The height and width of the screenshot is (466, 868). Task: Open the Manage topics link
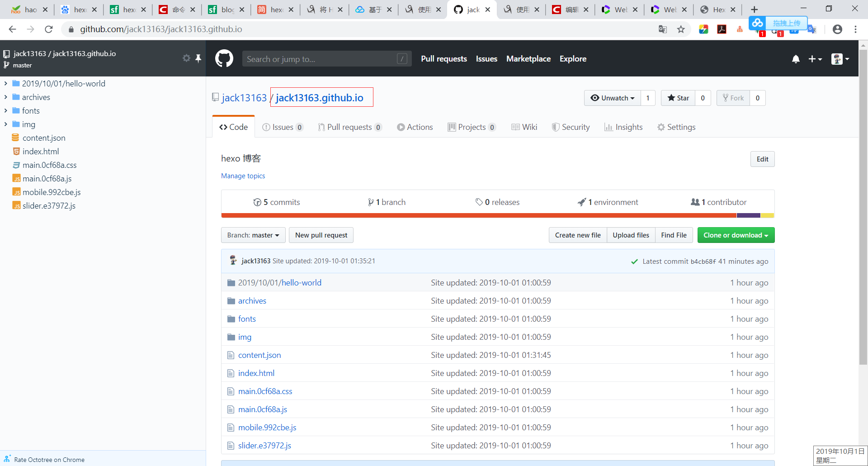tap(243, 176)
